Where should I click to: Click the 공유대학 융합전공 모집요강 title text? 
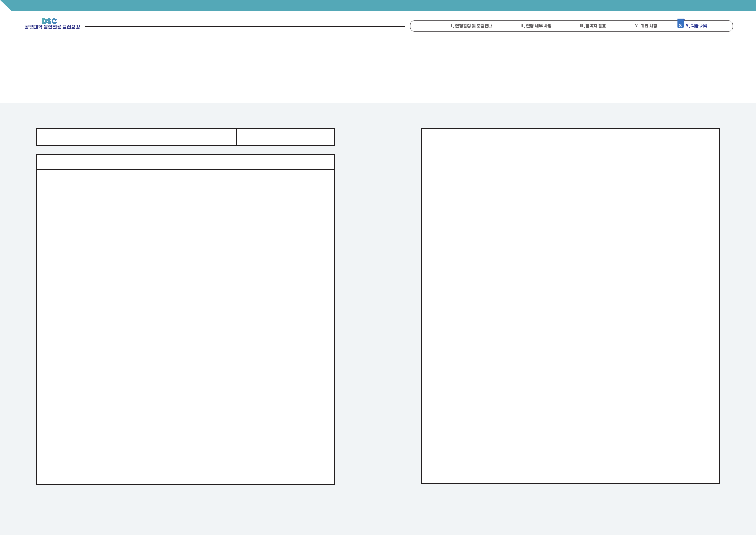pos(52,27)
